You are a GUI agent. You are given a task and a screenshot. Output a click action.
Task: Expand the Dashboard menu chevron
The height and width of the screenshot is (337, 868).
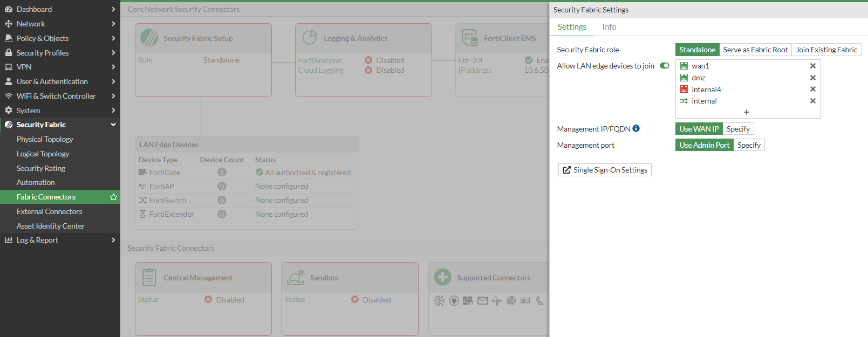coord(113,9)
